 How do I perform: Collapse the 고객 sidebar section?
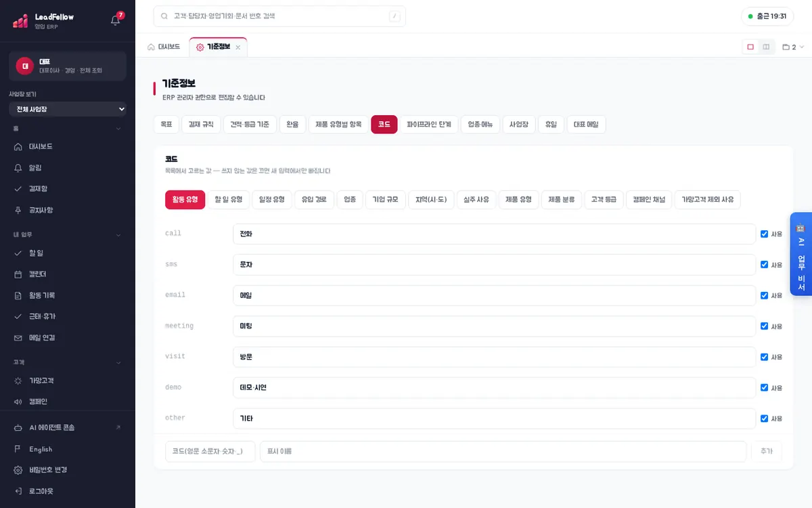[x=118, y=362]
